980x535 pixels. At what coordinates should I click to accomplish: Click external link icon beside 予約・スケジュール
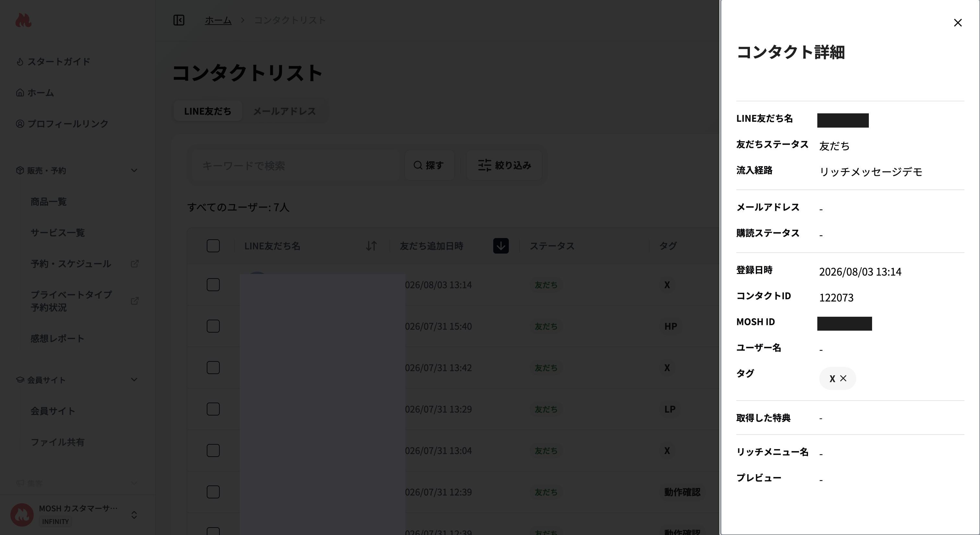point(135,264)
